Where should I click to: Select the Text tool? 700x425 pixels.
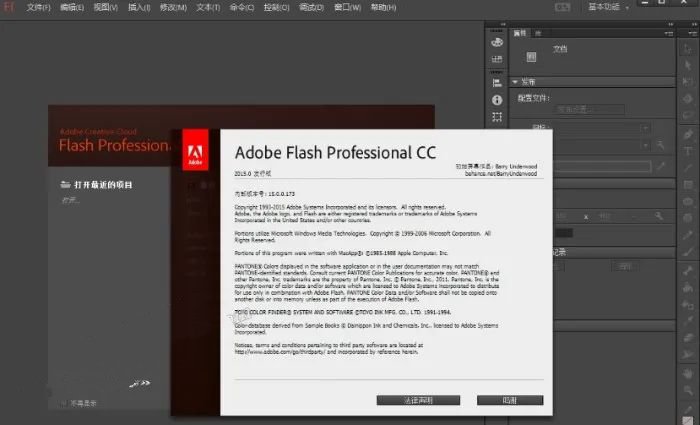point(688,151)
